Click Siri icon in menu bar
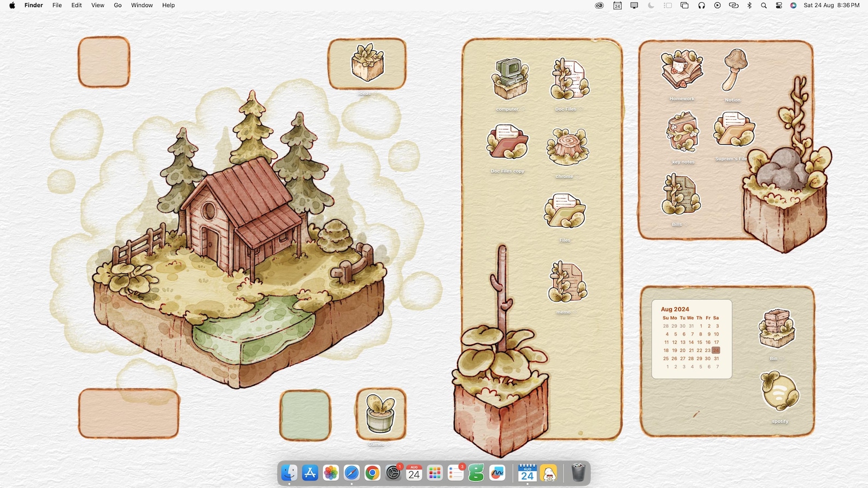The height and width of the screenshot is (488, 868). (793, 5)
